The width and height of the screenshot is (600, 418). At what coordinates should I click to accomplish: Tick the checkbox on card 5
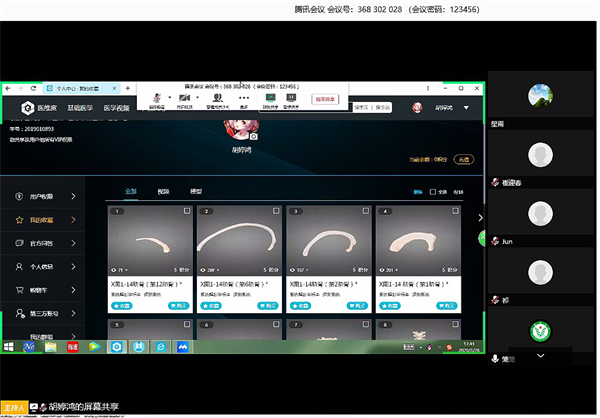coord(187,325)
